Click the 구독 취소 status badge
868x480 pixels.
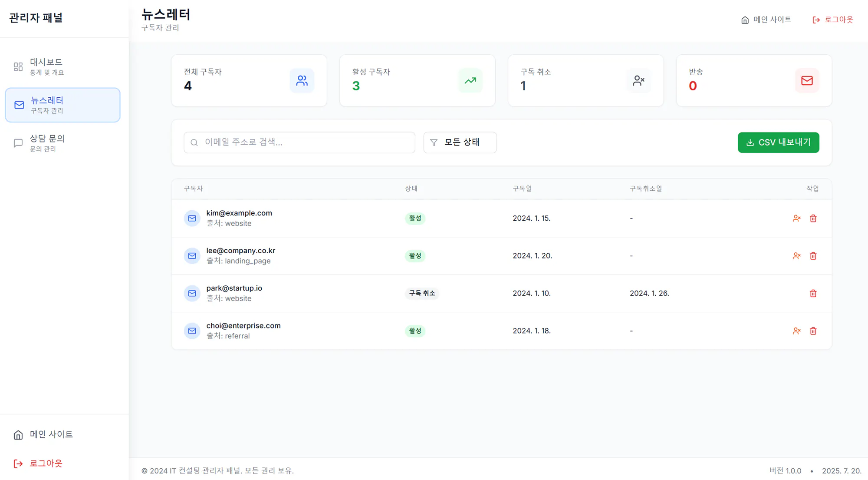click(422, 294)
